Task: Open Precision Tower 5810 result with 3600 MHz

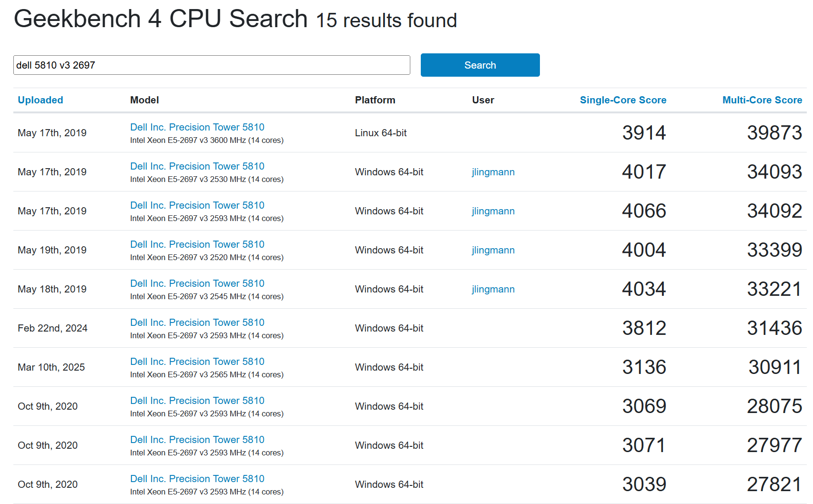Action: 197,127
